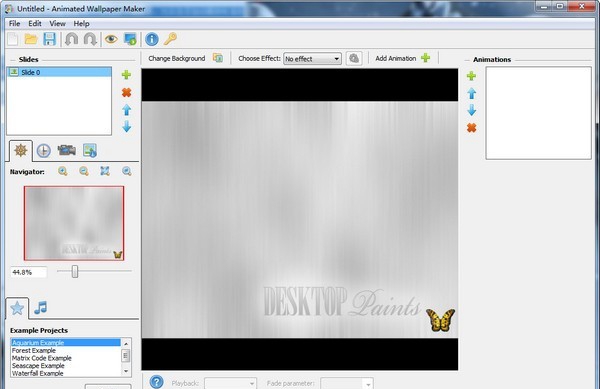
Task: Click the fit-to-window zoom icon
Action: pyautogui.click(x=105, y=171)
